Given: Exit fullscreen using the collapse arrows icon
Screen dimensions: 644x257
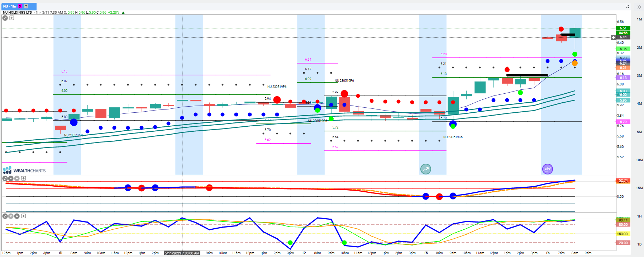Looking at the screenshot, I should click(628, 6).
